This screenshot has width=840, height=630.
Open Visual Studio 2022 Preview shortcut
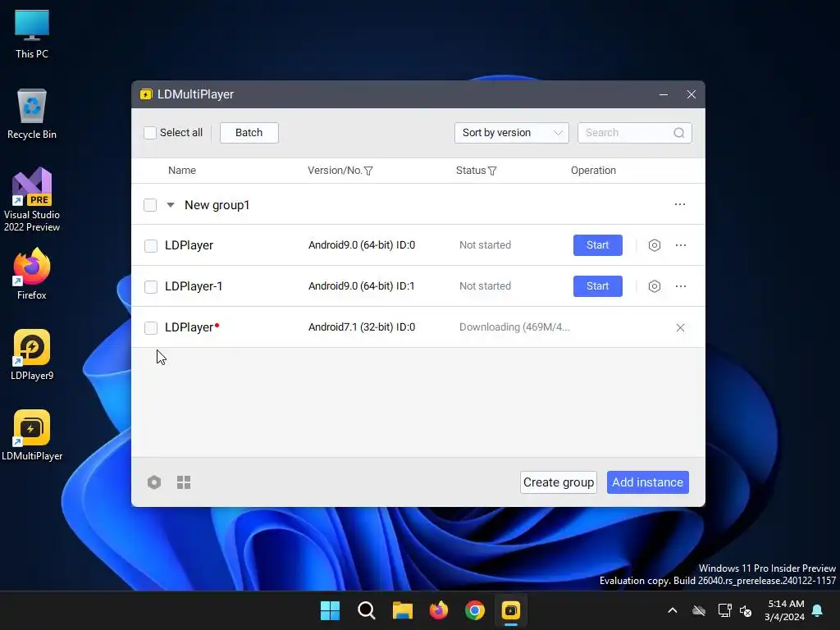[x=32, y=199]
